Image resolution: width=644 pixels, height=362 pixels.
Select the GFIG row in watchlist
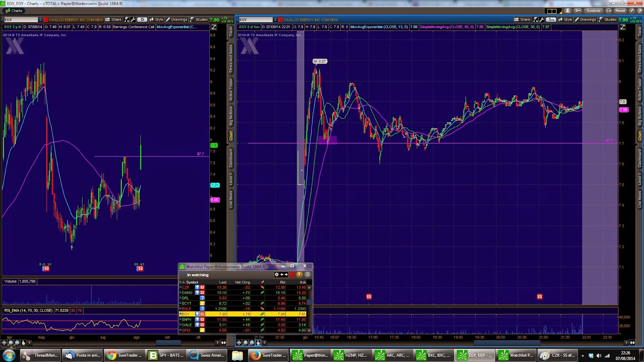point(243,330)
